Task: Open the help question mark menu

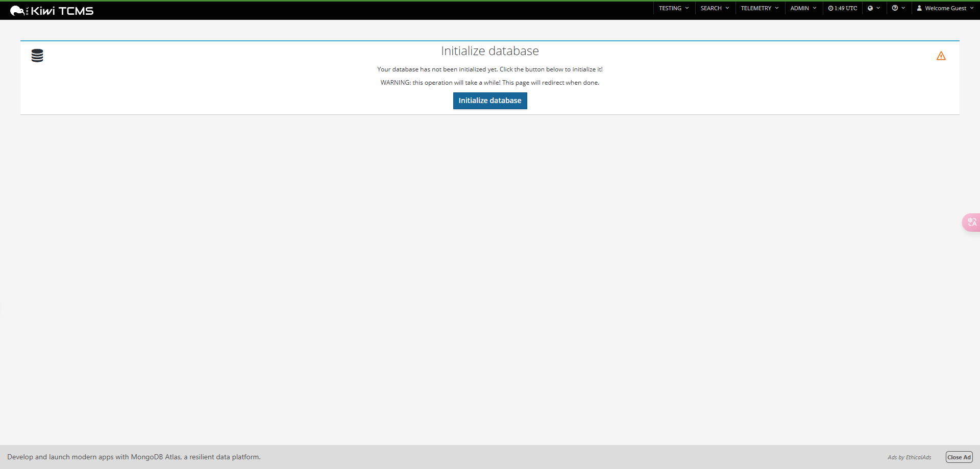Action: [898, 8]
